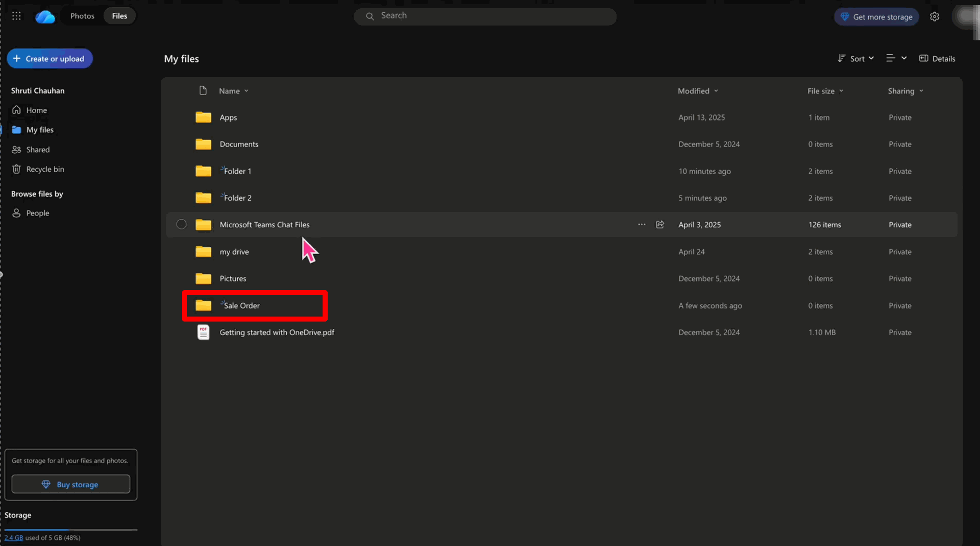Open the view layout options dropdown
The image size is (980, 546).
click(x=896, y=58)
